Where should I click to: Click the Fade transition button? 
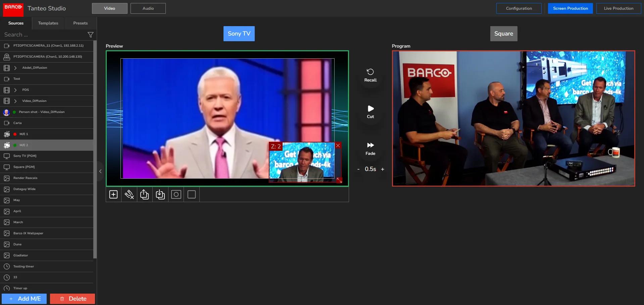coord(370,149)
